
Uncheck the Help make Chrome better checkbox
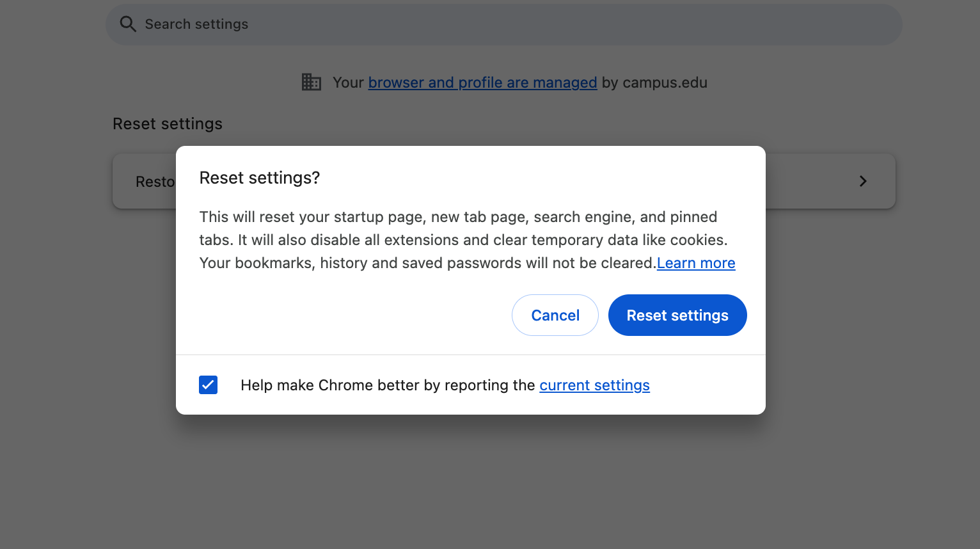[209, 385]
